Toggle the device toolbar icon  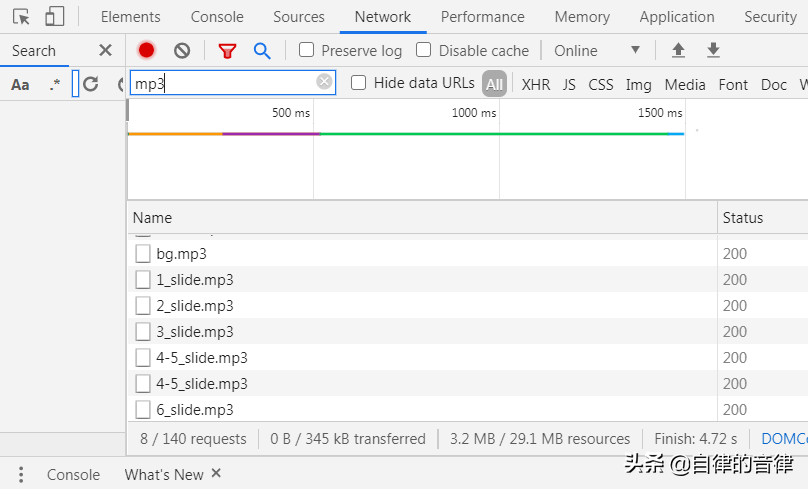(x=54, y=17)
